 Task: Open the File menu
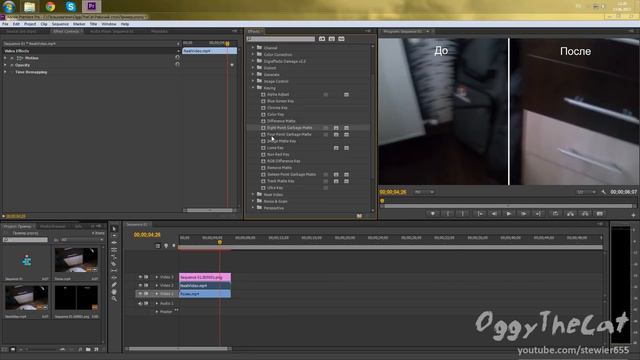(x=5, y=24)
